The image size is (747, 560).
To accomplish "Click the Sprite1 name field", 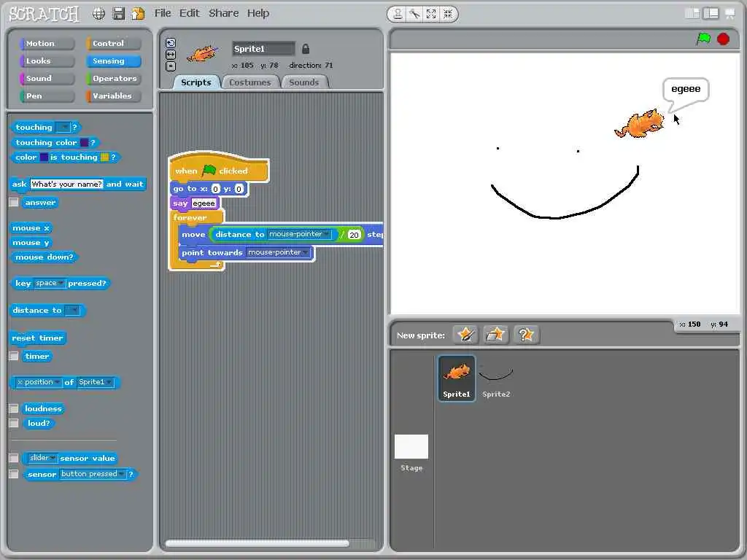I will (263, 49).
